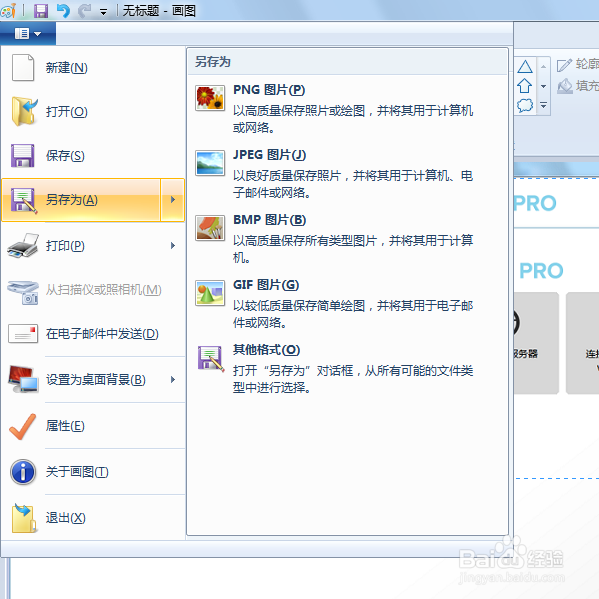Click the printer icon for 打印
The image size is (599, 599).
coord(23,245)
